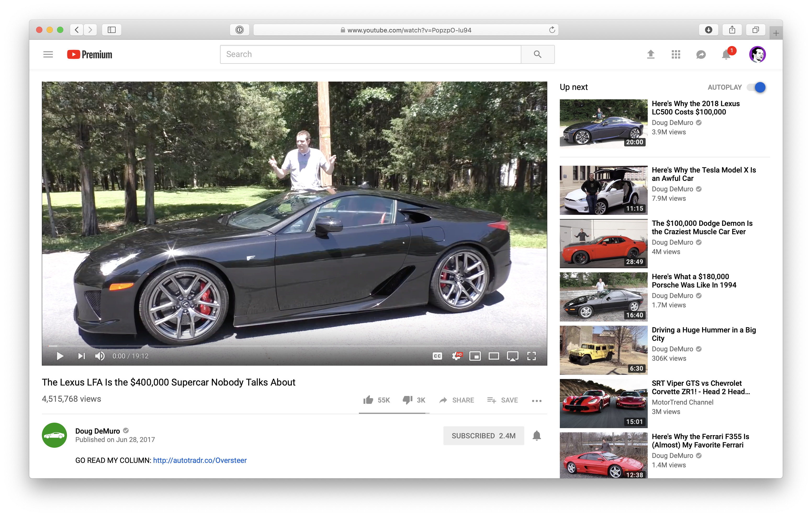Open the more actions three dots
Screen dimensions: 812x517
click(537, 401)
